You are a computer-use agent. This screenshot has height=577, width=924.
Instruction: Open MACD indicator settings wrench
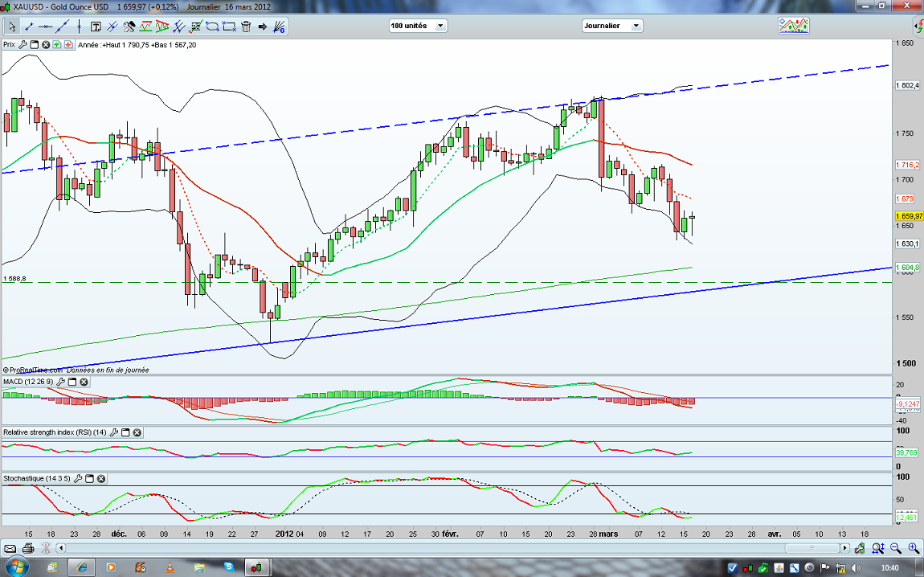(61, 382)
